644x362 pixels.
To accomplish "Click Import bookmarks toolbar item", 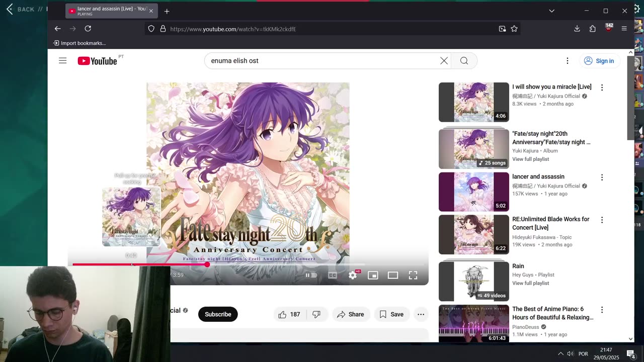I will [79, 43].
